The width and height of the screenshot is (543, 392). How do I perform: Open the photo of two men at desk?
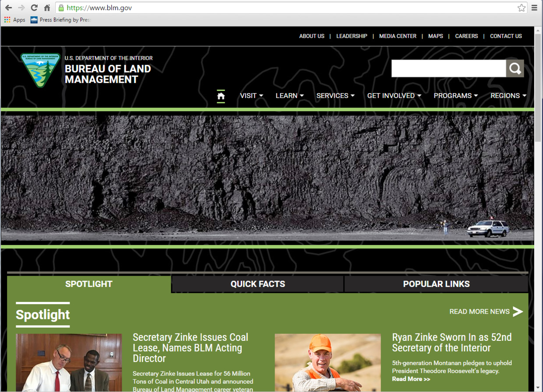coord(69,363)
